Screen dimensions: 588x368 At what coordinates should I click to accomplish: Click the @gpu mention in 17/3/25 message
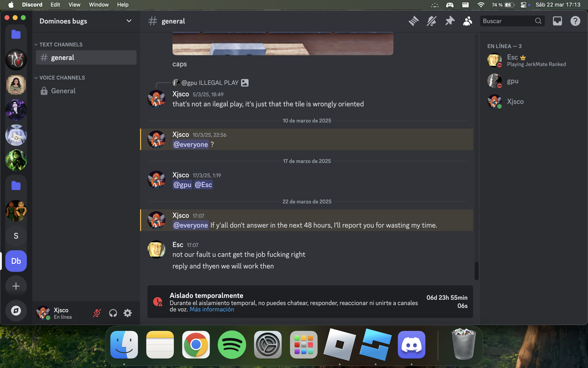182,185
